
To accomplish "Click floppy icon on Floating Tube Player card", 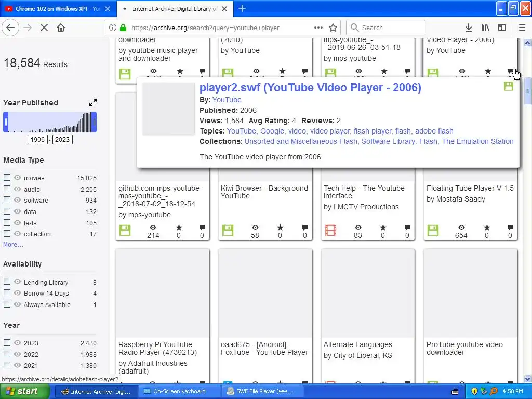I will [x=433, y=230].
